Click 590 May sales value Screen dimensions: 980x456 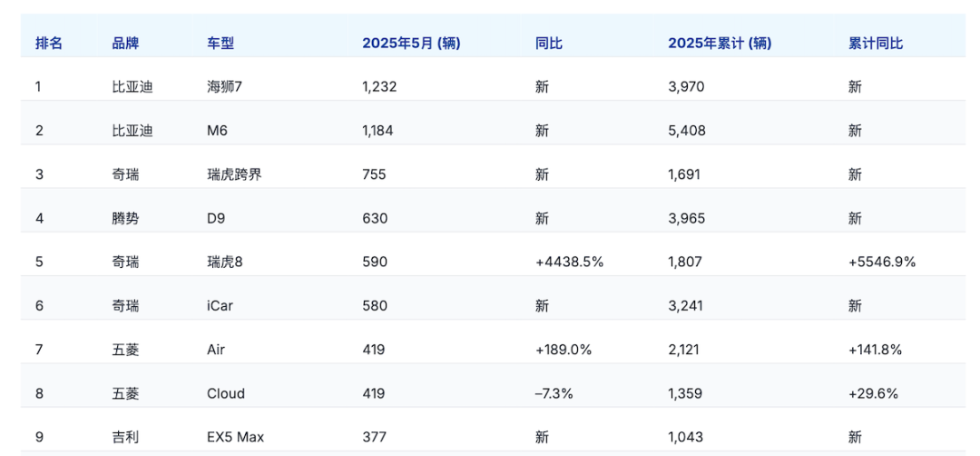[x=375, y=263]
